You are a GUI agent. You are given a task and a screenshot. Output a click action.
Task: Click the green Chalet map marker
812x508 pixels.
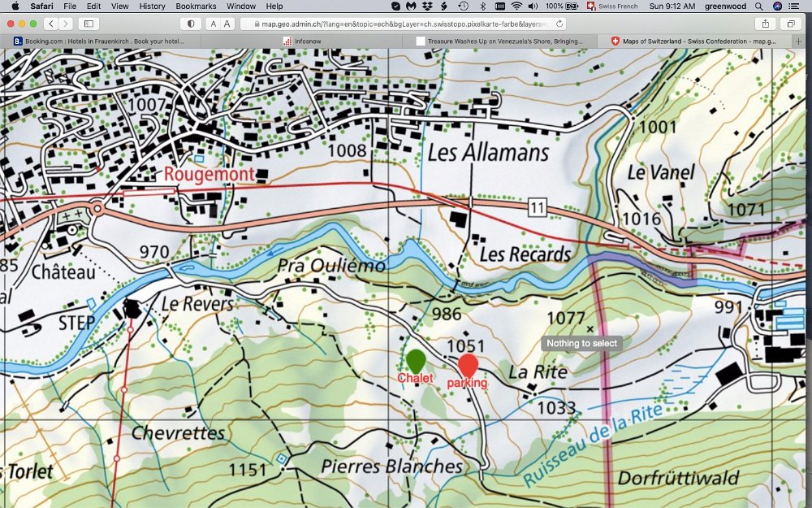(416, 360)
